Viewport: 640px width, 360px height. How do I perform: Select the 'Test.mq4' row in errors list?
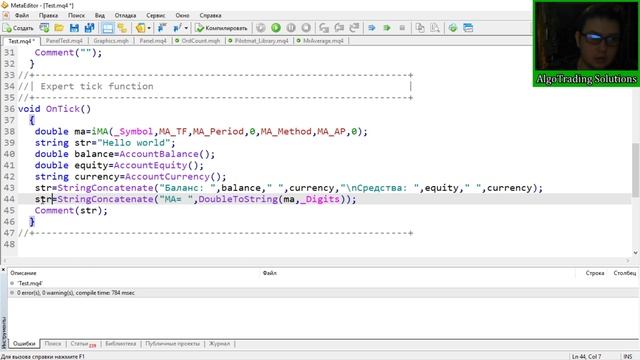coord(323,283)
